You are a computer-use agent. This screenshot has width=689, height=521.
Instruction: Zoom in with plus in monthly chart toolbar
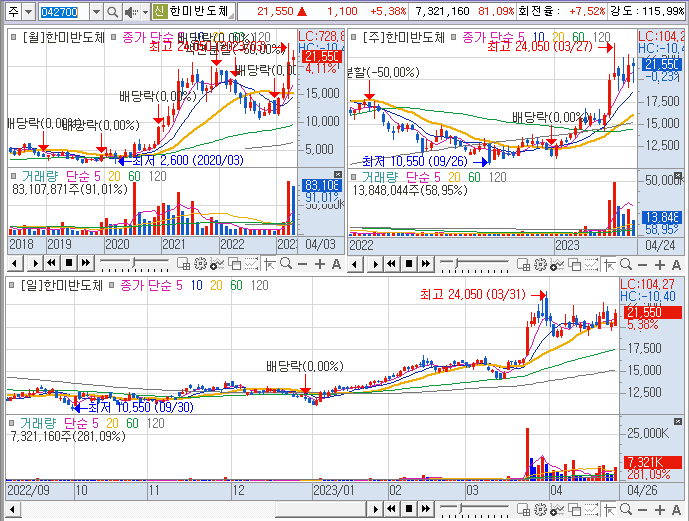(x=320, y=264)
